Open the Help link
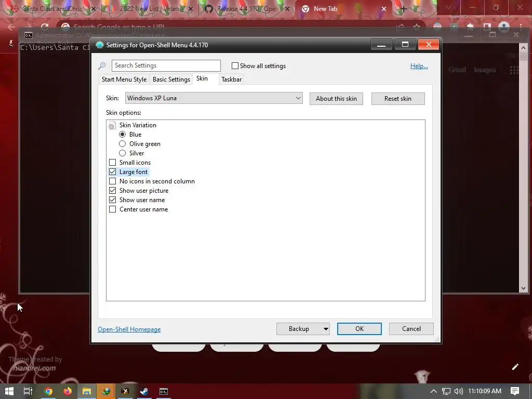 pyautogui.click(x=419, y=66)
